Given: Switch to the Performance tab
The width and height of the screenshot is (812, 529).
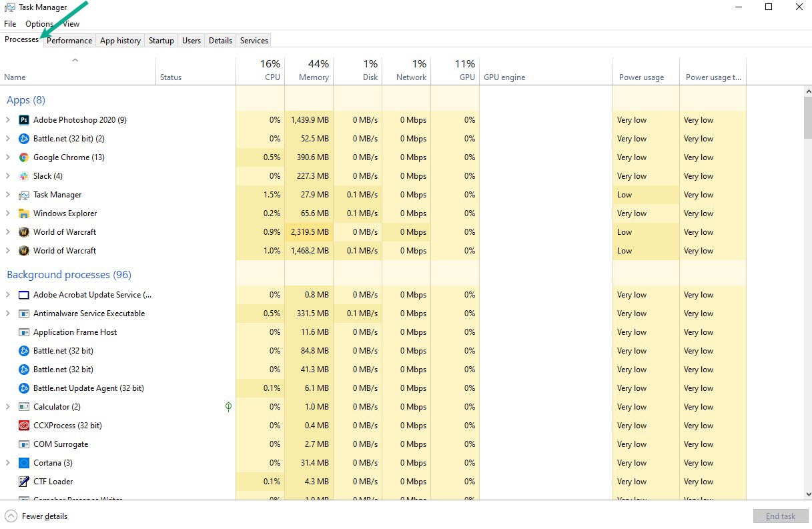Looking at the screenshot, I should click(69, 40).
